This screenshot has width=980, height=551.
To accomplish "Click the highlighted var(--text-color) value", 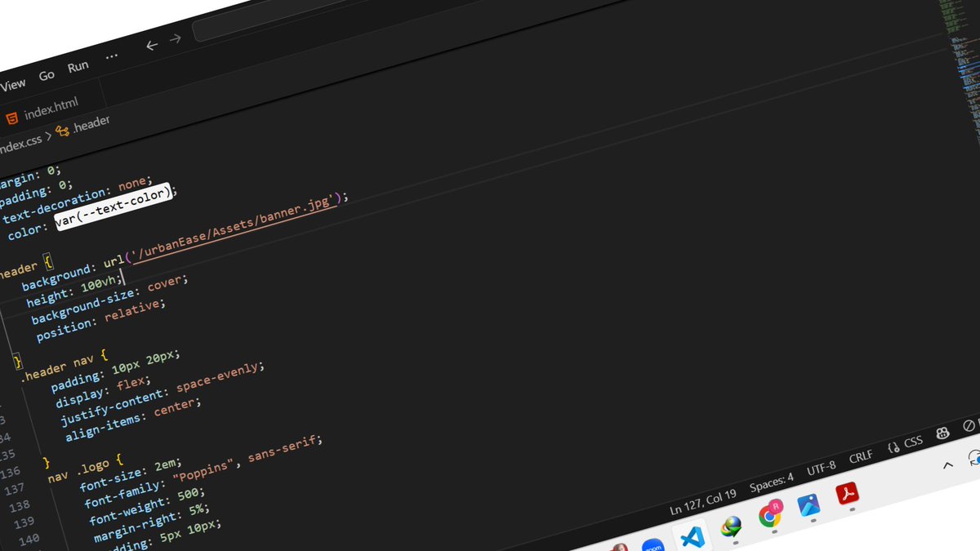I will pos(114,207).
